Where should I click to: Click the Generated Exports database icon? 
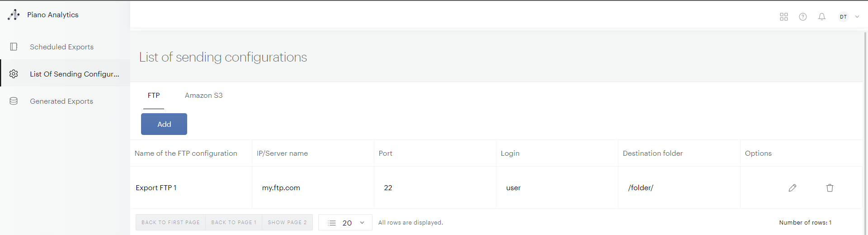[x=14, y=101]
